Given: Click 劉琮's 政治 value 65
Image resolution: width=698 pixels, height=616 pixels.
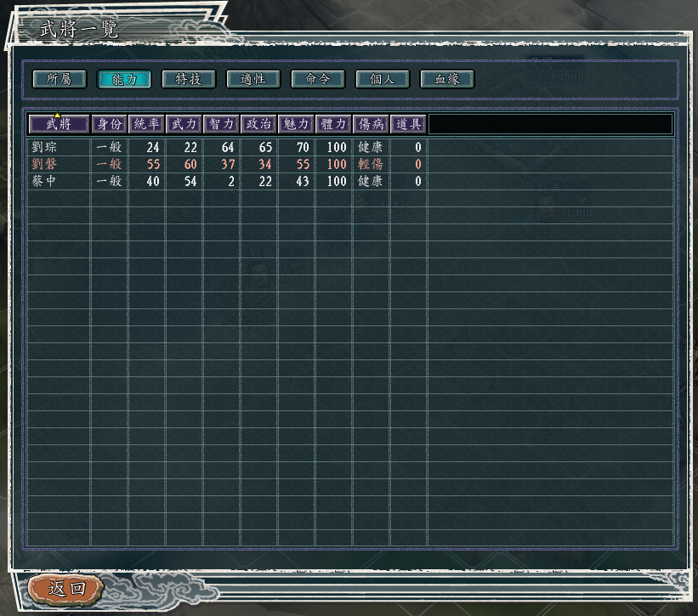Looking at the screenshot, I should point(265,147).
